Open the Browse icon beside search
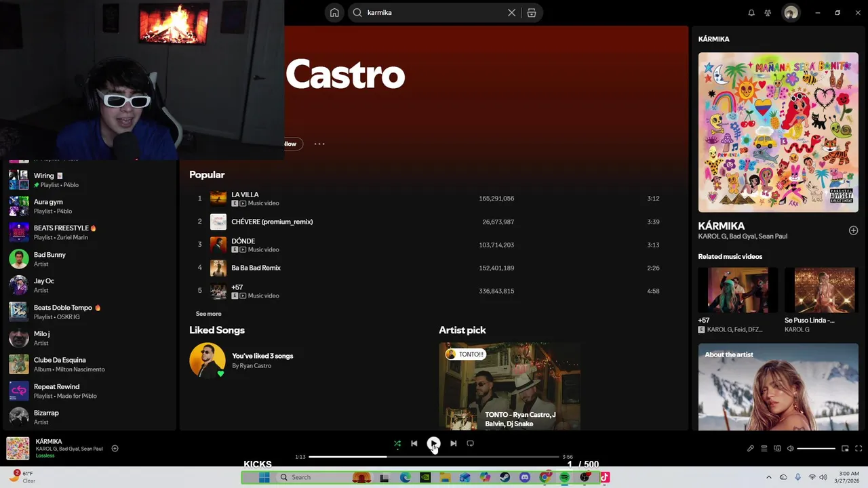868x488 pixels. click(x=532, y=12)
